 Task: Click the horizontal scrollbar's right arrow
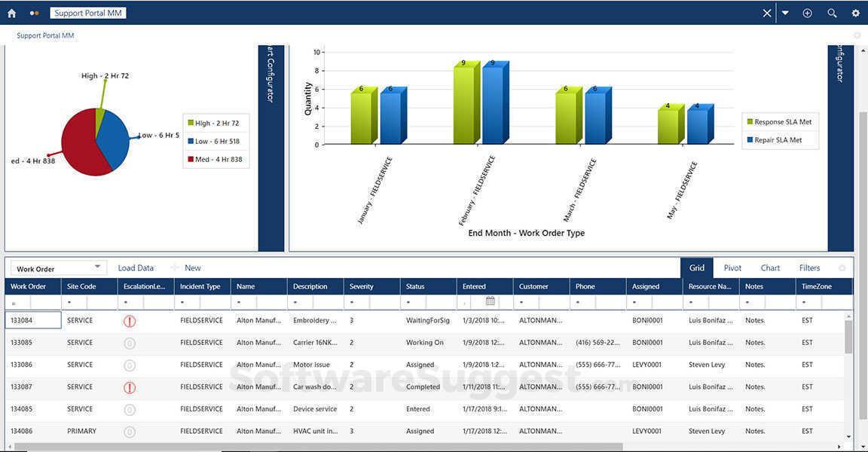pos(839,447)
